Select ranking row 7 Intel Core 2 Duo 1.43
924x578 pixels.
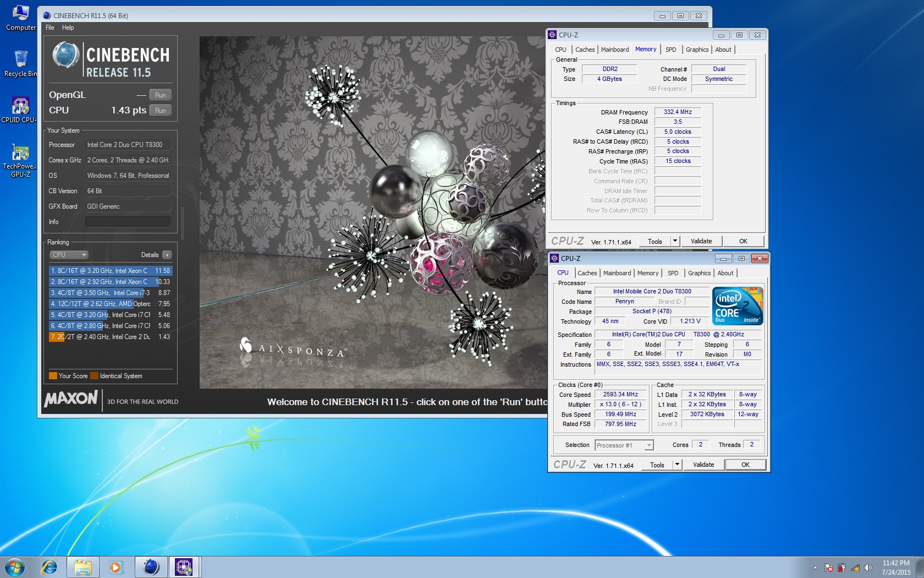coord(111,337)
